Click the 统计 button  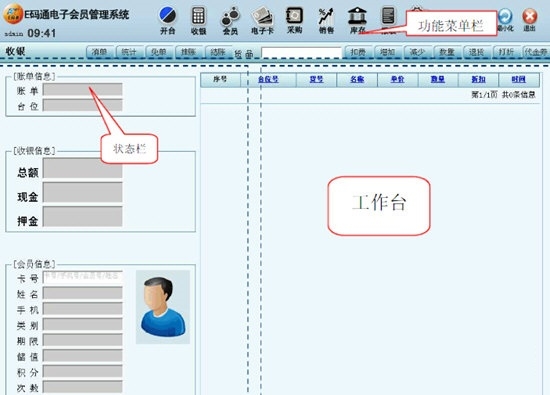(129, 52)
